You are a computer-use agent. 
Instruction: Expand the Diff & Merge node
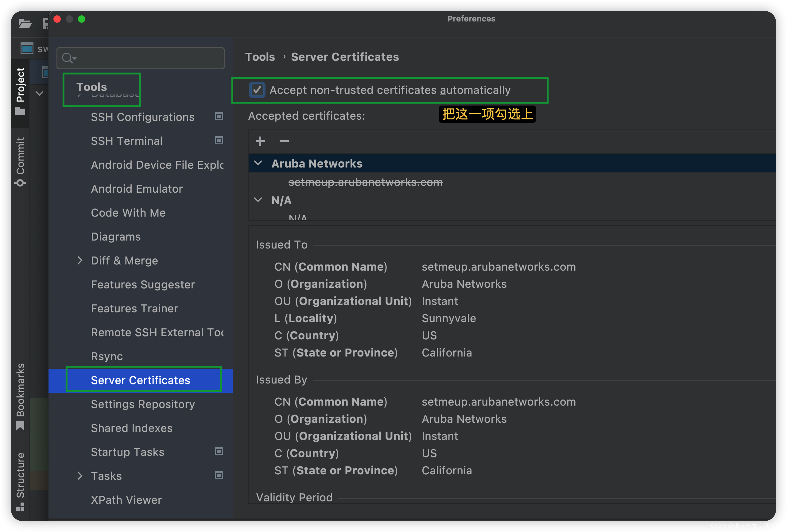point(79,260)
